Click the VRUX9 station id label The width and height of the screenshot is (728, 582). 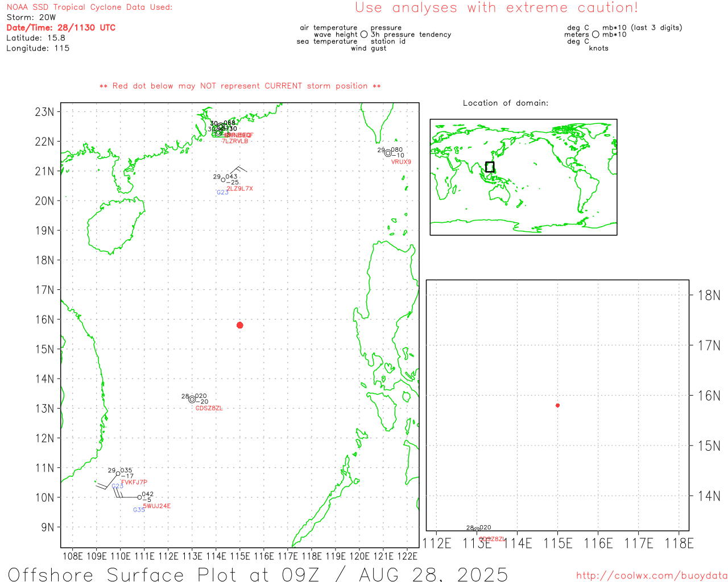point(401,162)
